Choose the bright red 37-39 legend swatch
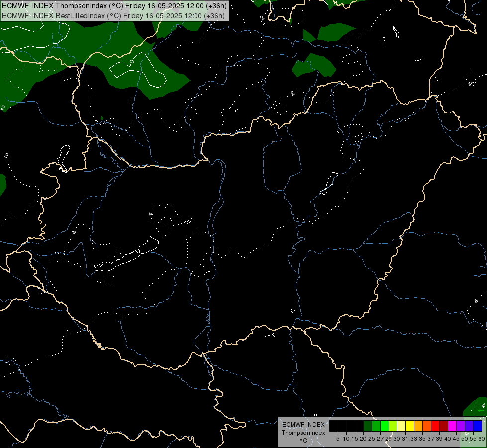 (x=435, y=426)
